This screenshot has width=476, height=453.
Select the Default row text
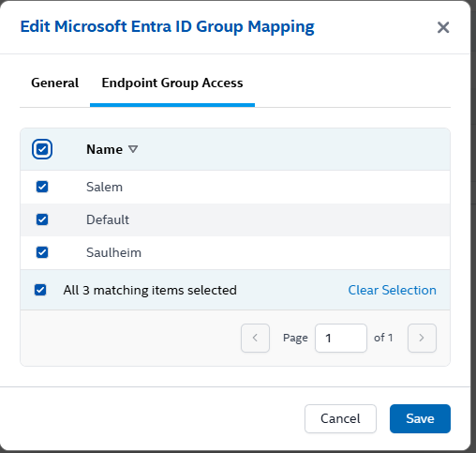108,219
